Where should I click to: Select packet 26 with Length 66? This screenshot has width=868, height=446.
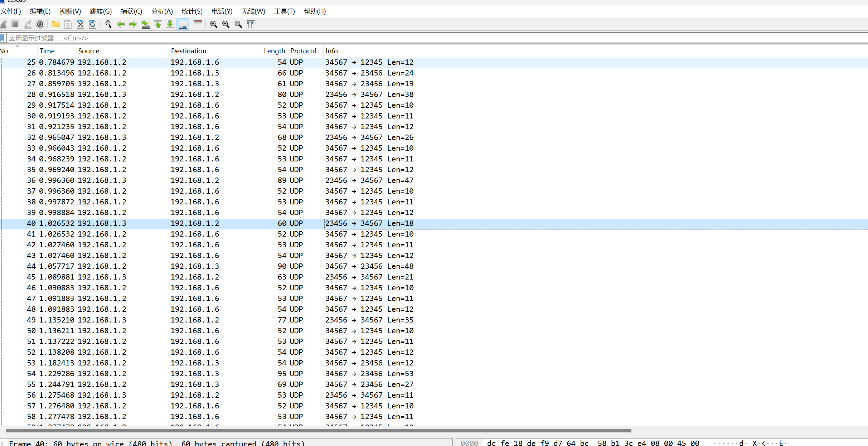pos(434,73)
